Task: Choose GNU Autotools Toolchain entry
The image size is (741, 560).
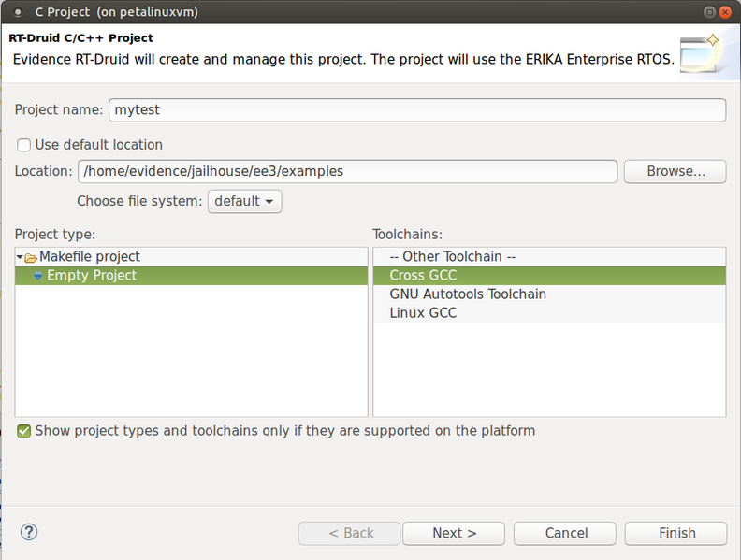Action: [x=549, y=294]
